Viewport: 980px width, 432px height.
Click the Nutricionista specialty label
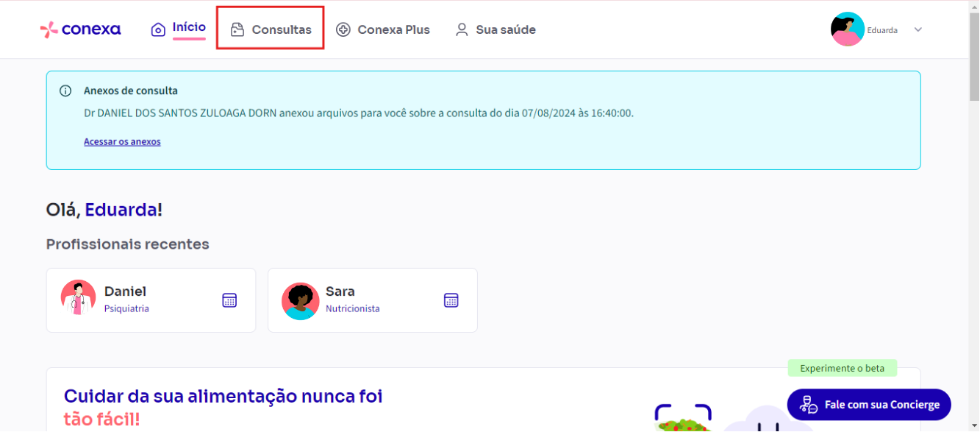tap(353, 309)
